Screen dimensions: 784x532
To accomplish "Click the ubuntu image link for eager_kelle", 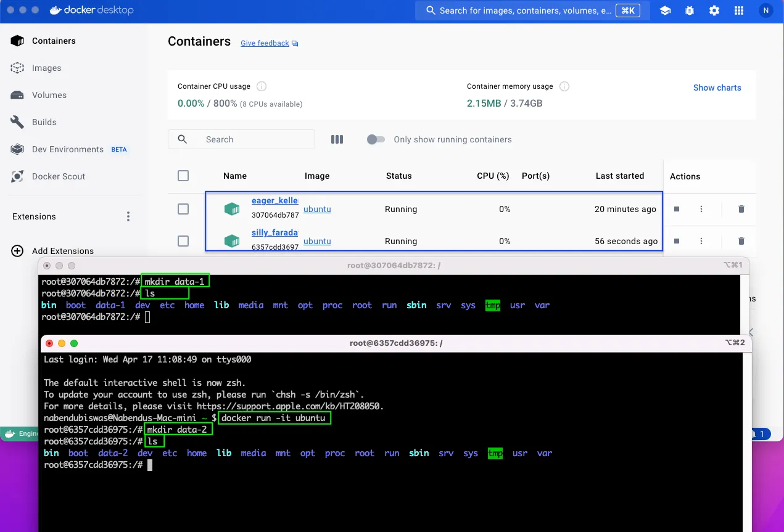I will (x=317, y=209).
